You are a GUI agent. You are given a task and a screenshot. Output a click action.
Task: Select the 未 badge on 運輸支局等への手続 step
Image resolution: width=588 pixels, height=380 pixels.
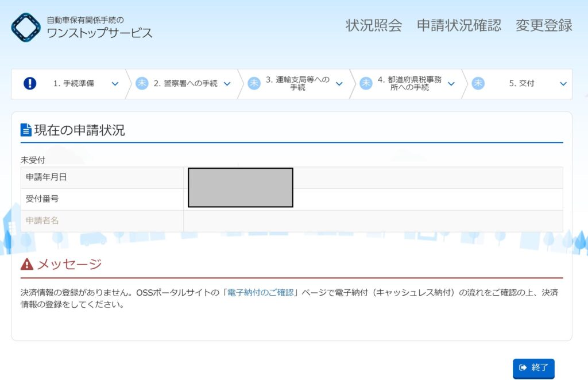[254, 83]
